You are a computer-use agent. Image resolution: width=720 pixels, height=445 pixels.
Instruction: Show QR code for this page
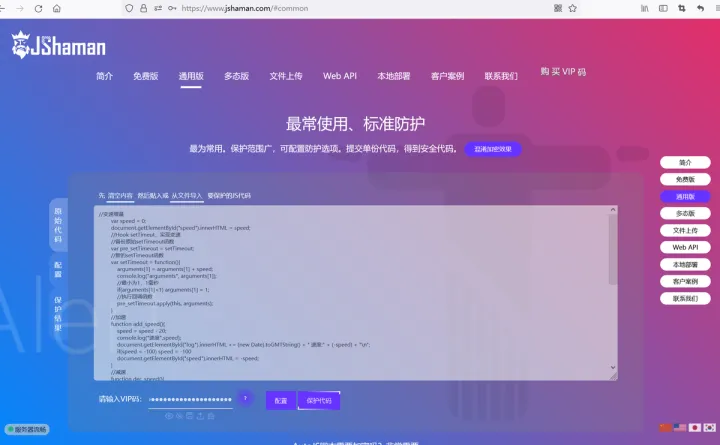point(558,8)
